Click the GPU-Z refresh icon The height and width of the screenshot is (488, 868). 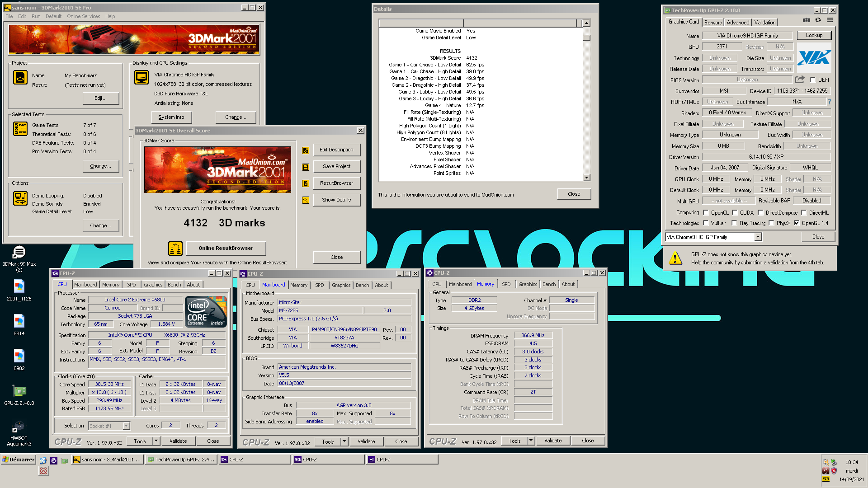pos(818,20)
